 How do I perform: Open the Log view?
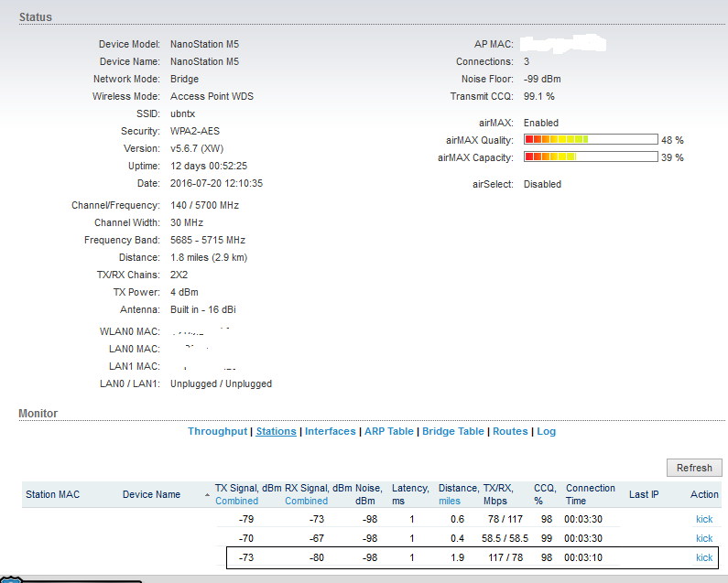pyautogui.click(x=546, y=431)
